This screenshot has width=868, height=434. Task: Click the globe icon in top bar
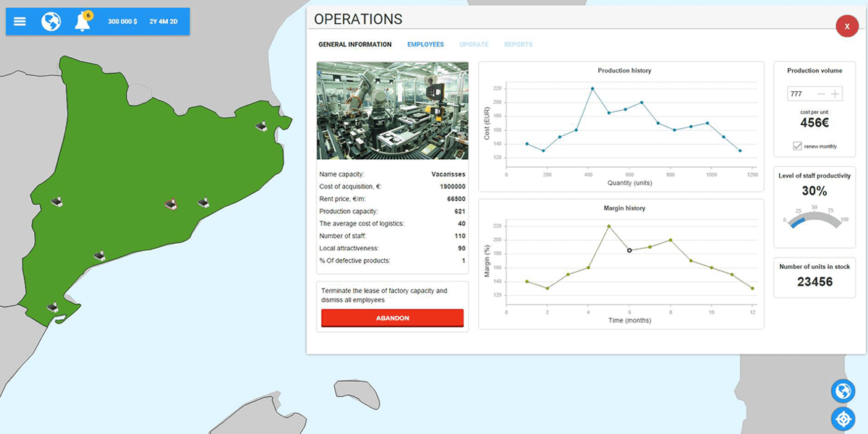(51, 22)
